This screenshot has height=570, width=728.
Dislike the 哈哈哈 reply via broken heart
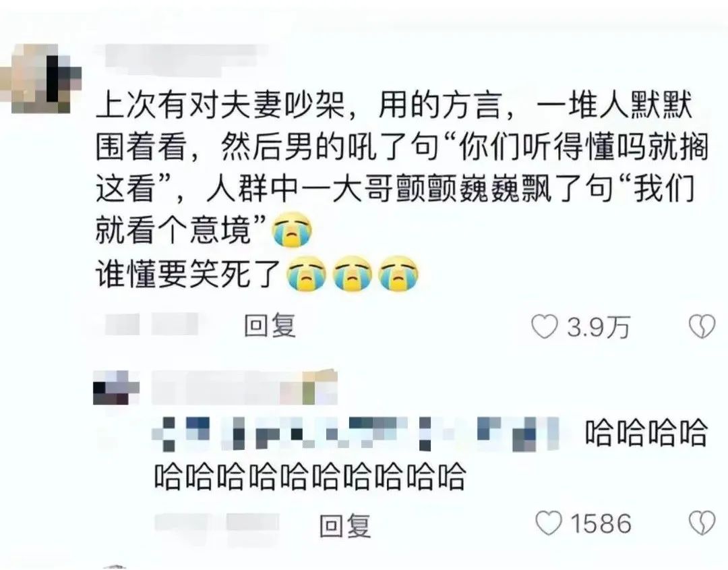(x=702, y=523)
